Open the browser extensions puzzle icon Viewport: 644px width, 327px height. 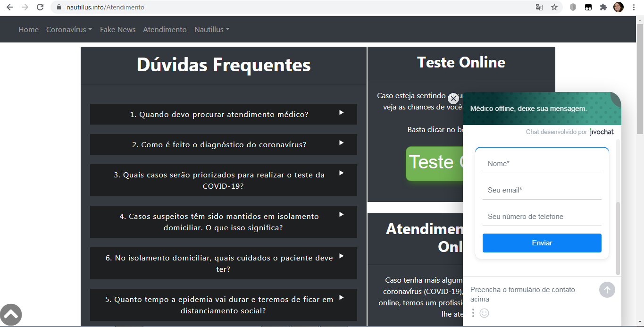point(603,8)
